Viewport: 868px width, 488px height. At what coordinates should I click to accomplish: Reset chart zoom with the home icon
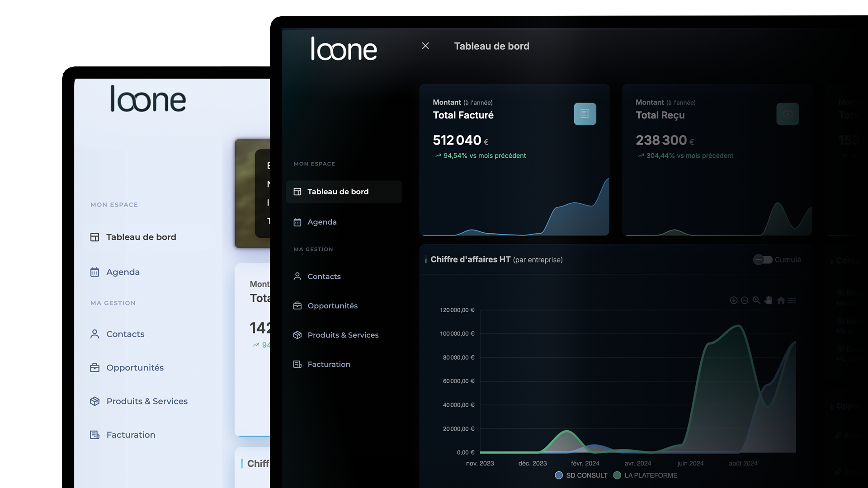(781, 300)
